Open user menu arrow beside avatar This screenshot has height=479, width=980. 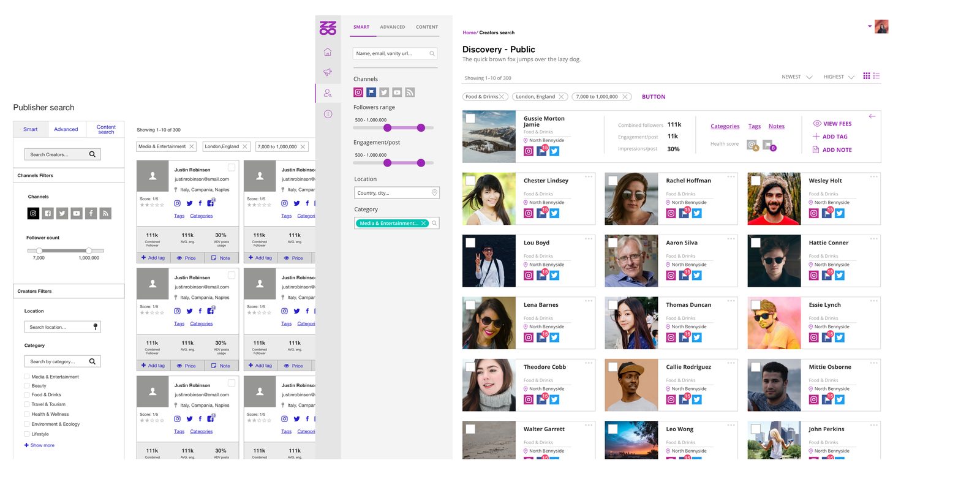tap(870, 26)
